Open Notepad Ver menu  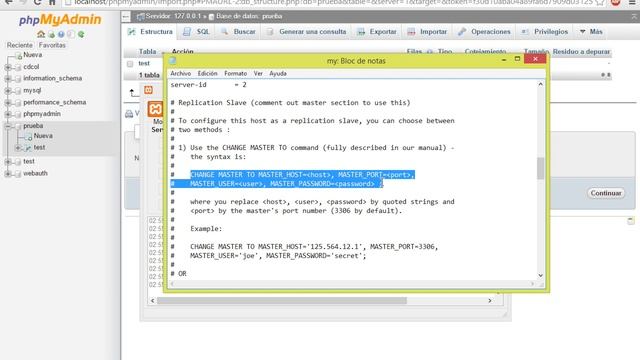[x=258, y=73]
